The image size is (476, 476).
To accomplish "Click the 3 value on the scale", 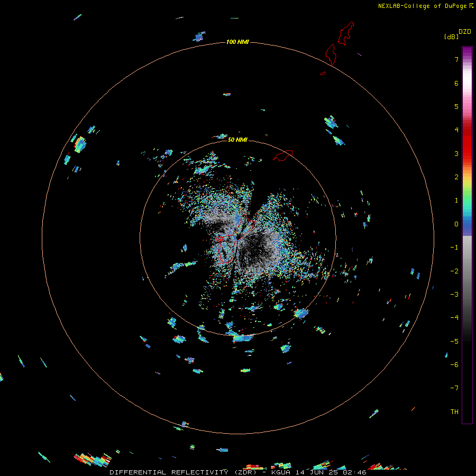I will [456, 153].
